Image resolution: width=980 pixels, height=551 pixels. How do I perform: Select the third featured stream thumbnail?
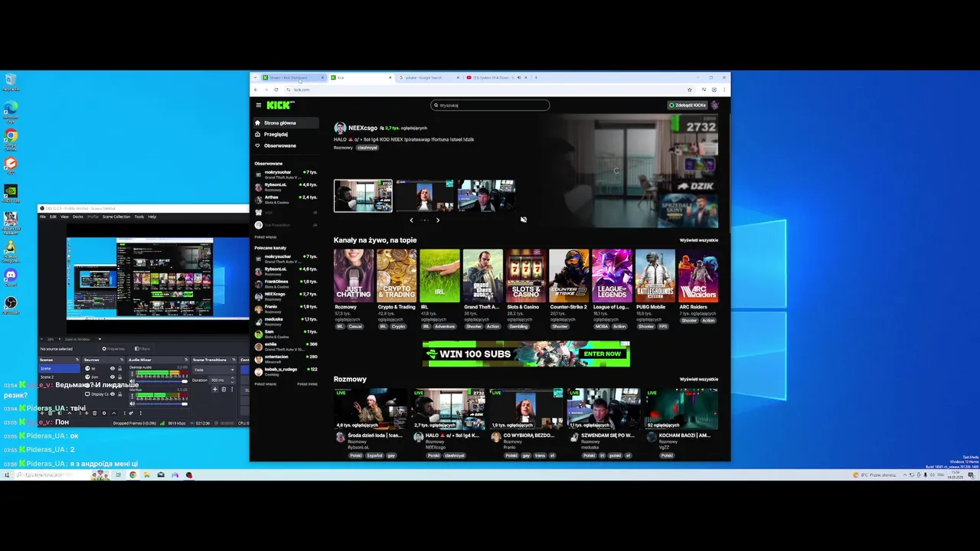[x=486, y=196]
